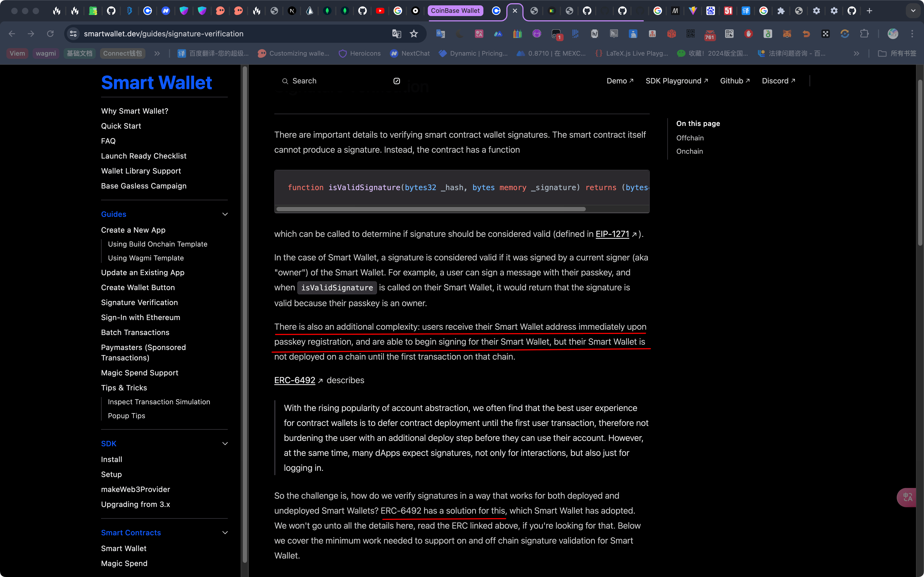
Task: Show more bookmarks via double chevron
Action: (x=856, y=53)
